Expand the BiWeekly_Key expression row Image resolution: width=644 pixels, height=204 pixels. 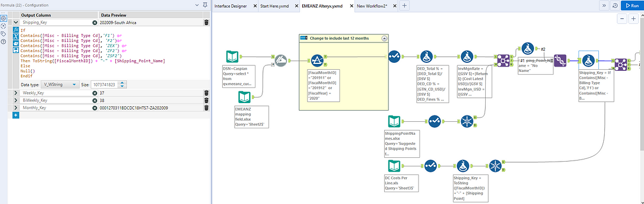pyautogui.click(x=16, y=100)
